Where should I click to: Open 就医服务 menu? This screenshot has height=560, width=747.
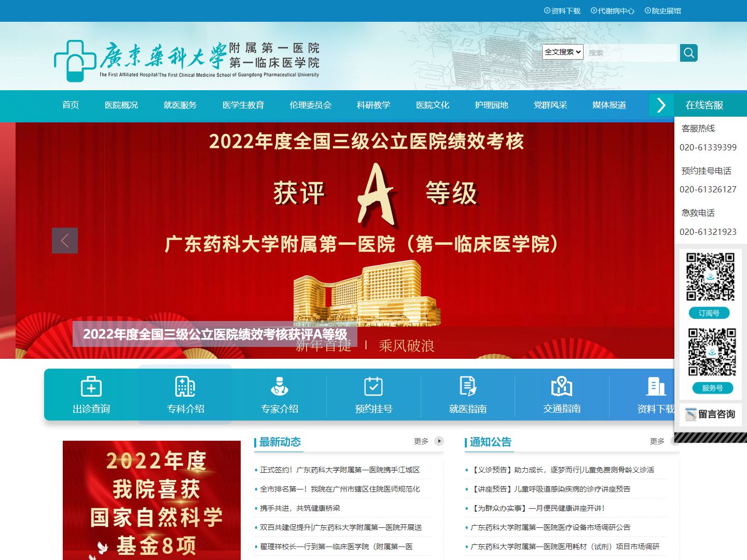[x=180, y=105]
